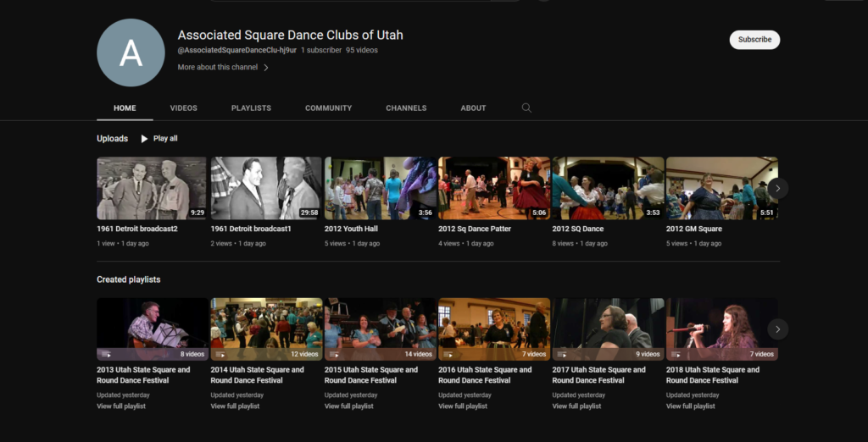The image size is (868, 442).
Task: Open the Videos tab
Action: coord(184,108)
